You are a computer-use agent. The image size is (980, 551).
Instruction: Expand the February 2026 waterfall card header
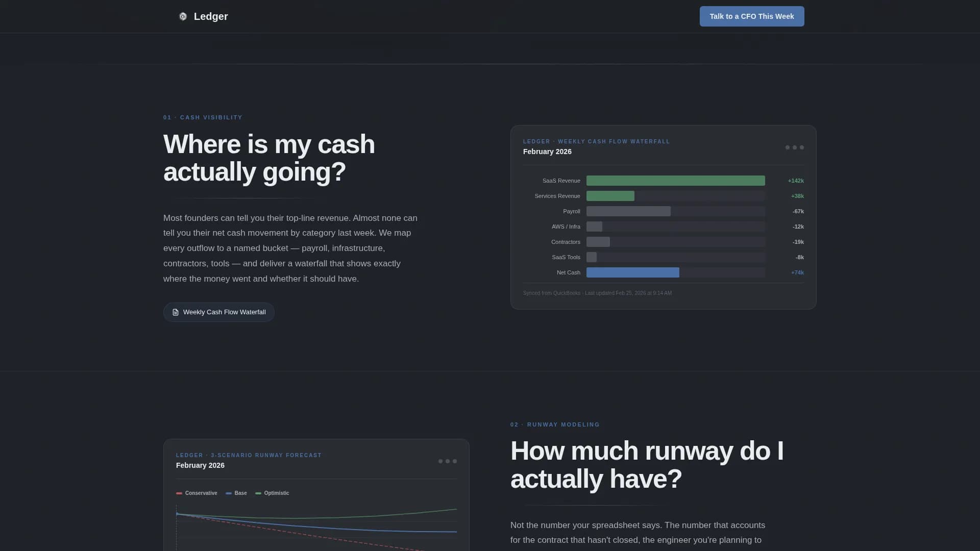(547, 152)
